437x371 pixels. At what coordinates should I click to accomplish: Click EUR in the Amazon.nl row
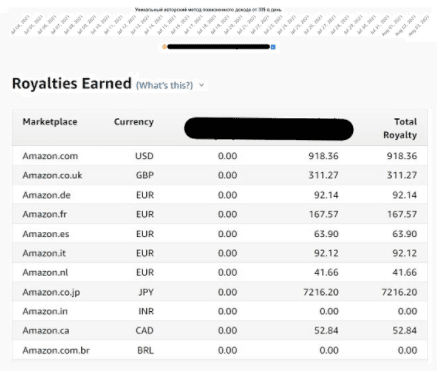145,273
